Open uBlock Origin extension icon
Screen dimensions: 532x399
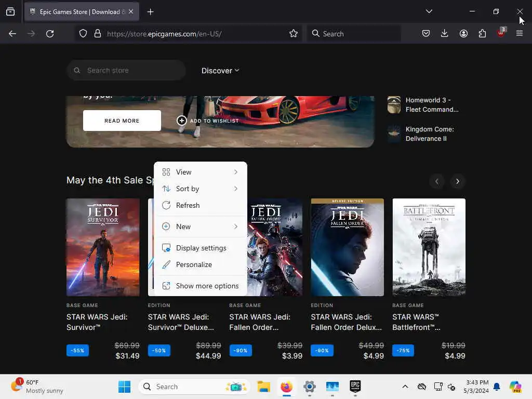point(501,33)
